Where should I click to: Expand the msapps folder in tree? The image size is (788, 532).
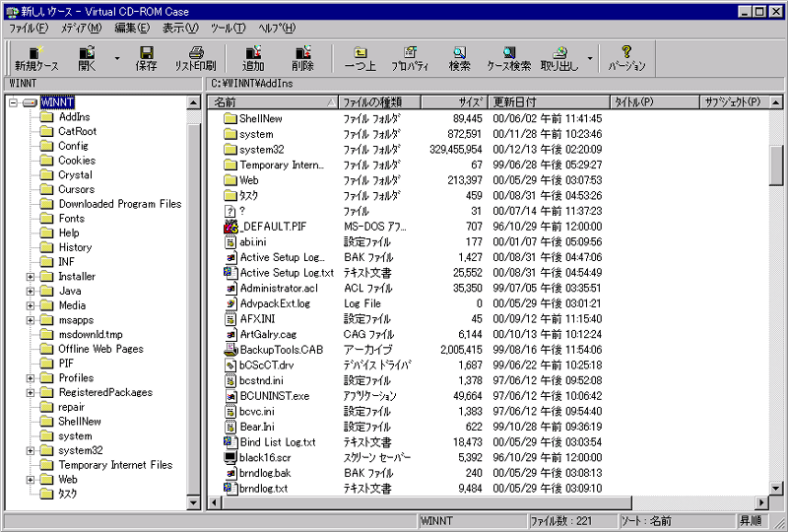coord(31,320)
